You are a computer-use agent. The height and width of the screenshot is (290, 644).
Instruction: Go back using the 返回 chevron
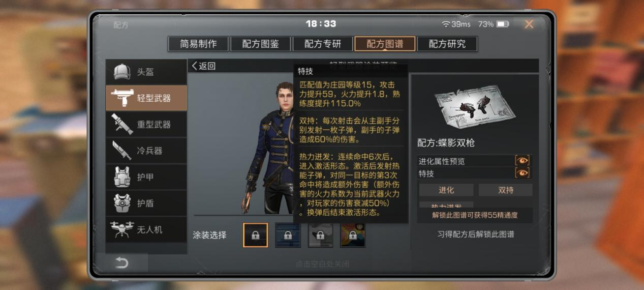203,66
